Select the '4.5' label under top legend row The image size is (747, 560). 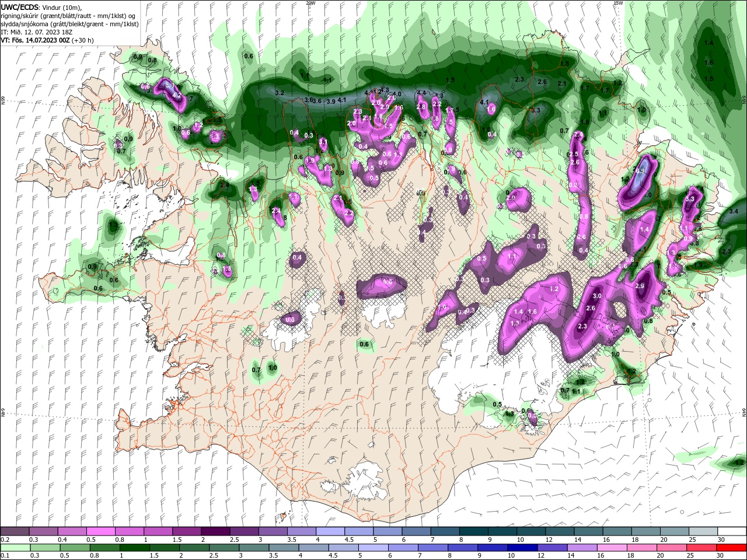(349, 540)
